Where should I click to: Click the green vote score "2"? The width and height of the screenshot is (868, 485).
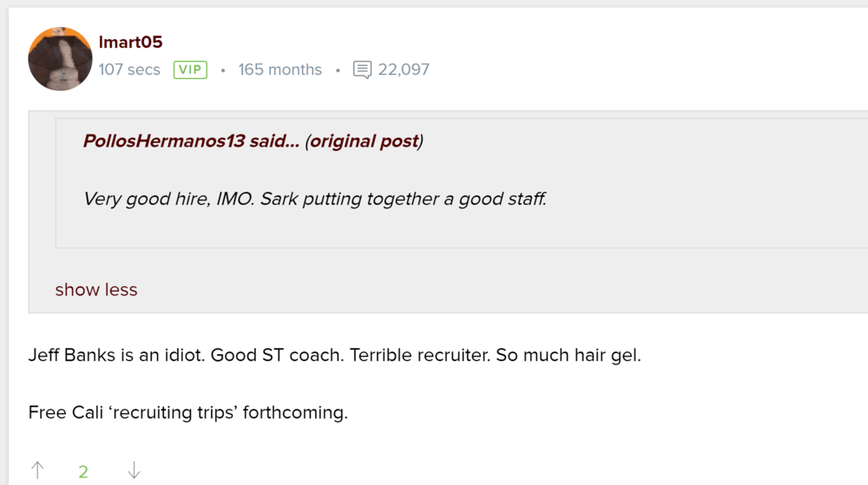click(x=83, y=472)
